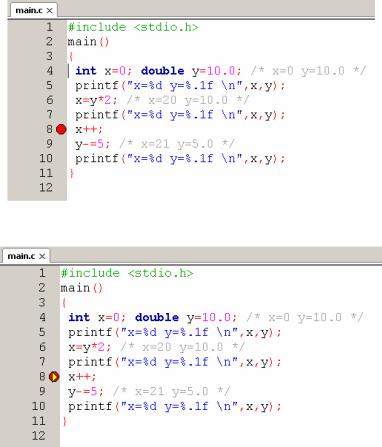Click line number 9 in the lower editor gutter
Image resolution: width=382 pixels, height=447 pixels.
[x=42, y=391]
